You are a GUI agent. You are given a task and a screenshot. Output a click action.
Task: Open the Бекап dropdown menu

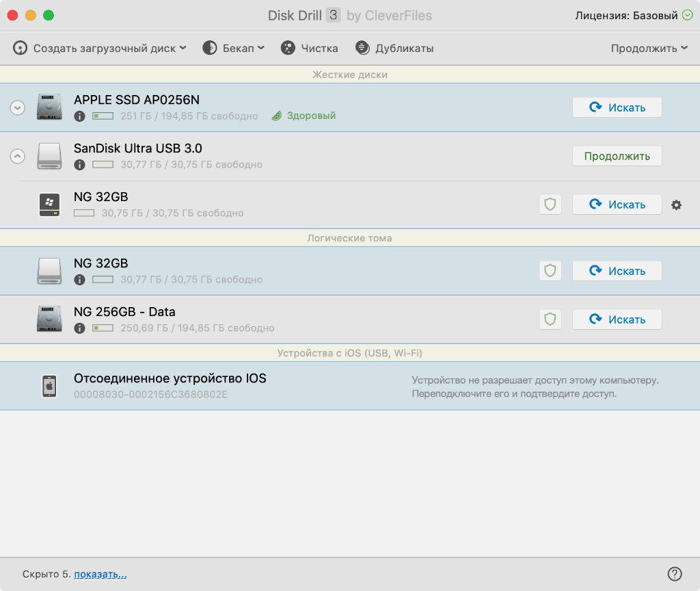coord(234,49)
